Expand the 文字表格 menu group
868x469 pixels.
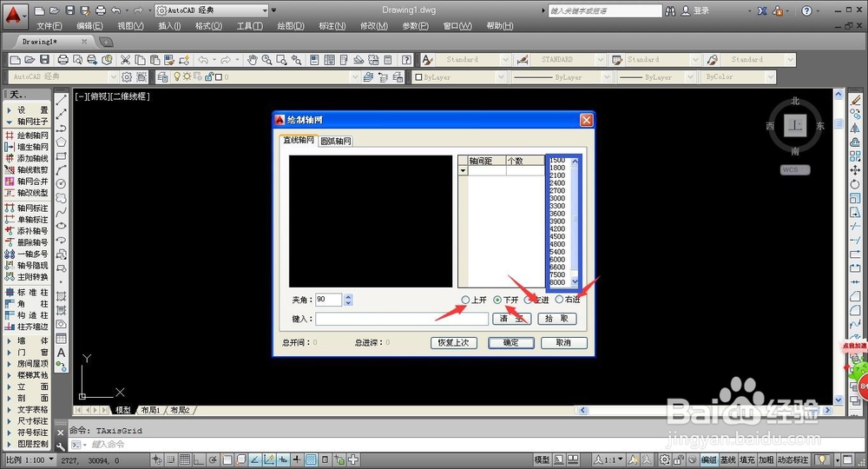click(x=27, y=409)
